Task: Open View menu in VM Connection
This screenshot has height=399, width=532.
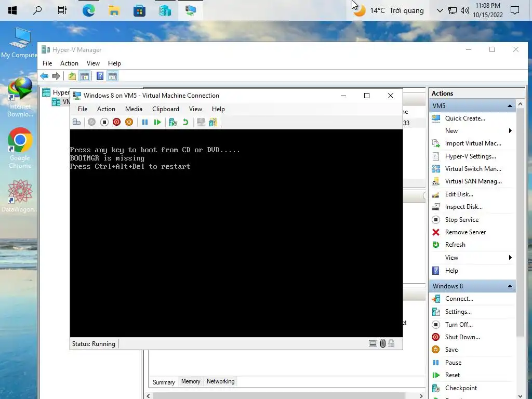Action: 195,109
